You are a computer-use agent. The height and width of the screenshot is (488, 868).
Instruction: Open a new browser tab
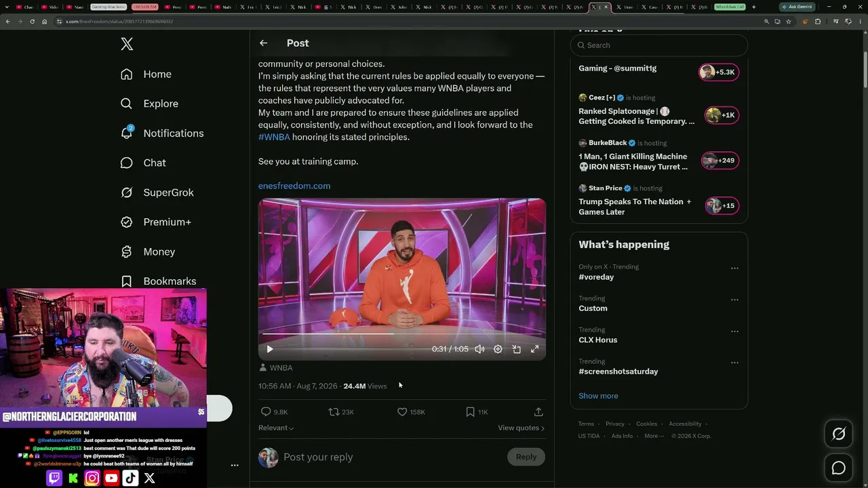click(x=753, y=7)
